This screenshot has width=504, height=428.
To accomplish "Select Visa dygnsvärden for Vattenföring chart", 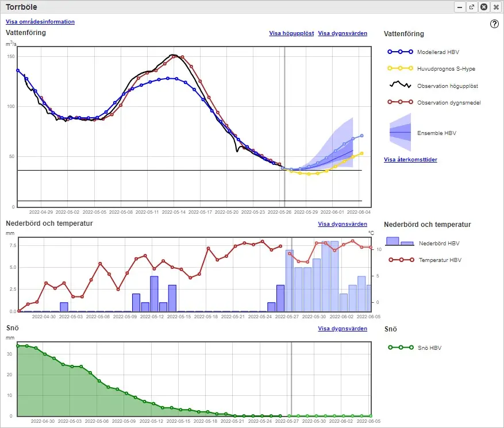I will pyautogui.click(x=343, y=33).
